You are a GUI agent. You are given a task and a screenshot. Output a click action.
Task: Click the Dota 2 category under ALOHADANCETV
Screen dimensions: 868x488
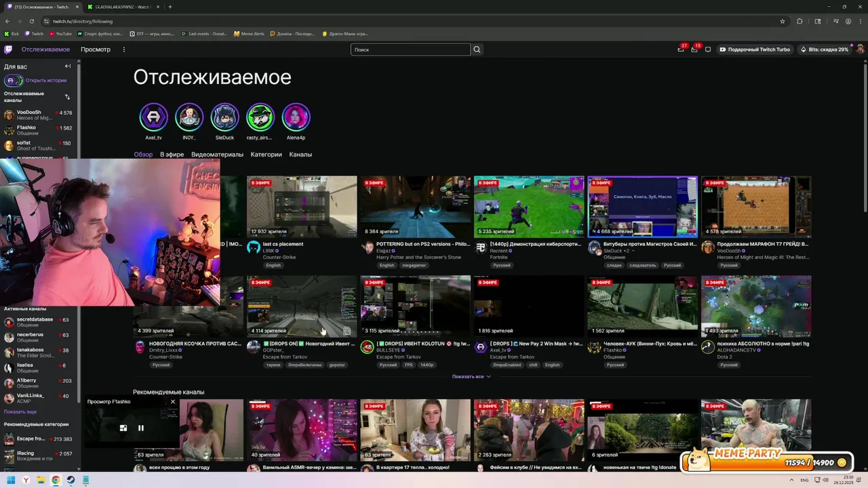[724, 357]
